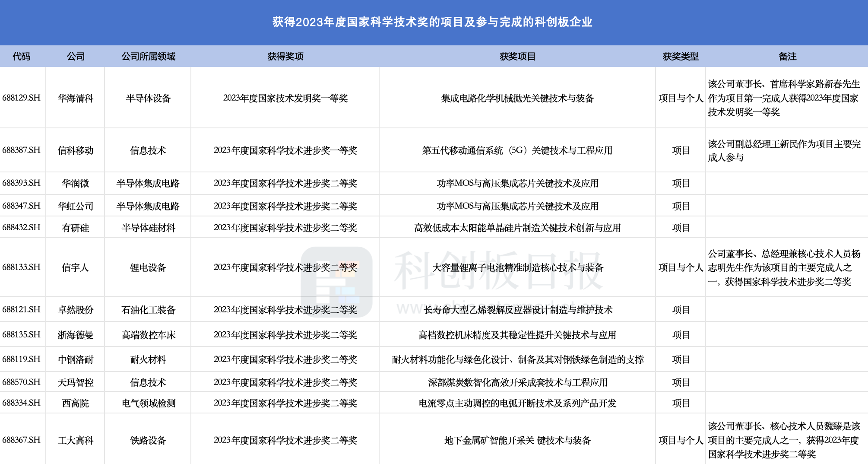Select the company cell 华海清科

pyautogui.click(x=76, y=99)
